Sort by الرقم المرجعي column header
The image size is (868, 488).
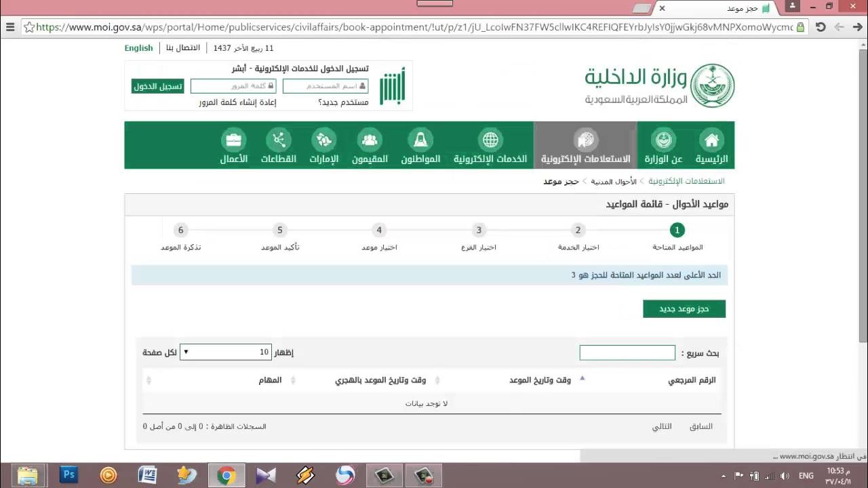tap(692, 380)
